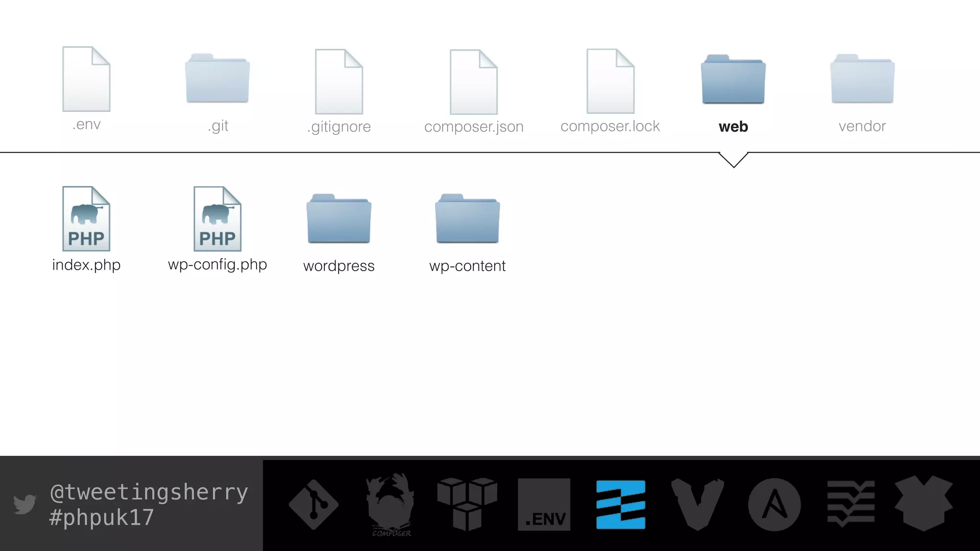
Task: Select the .gitignore file
Action: click(x=339, y=81)
